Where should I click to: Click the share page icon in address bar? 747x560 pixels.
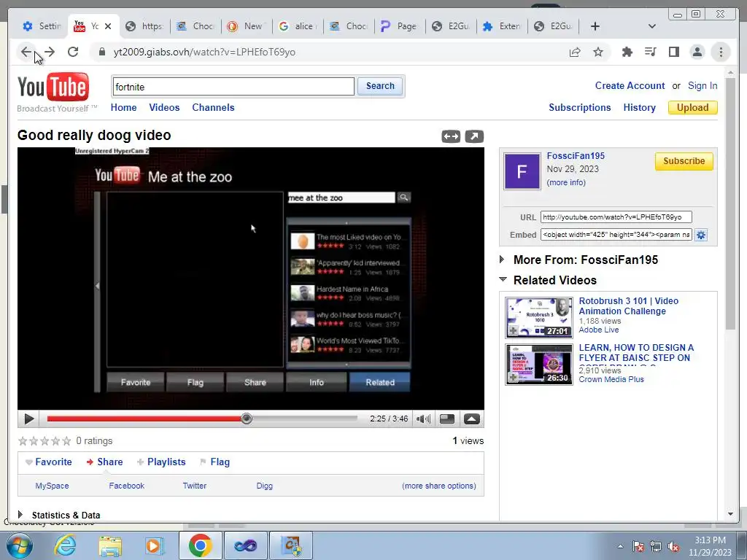(x=575, y=52)
